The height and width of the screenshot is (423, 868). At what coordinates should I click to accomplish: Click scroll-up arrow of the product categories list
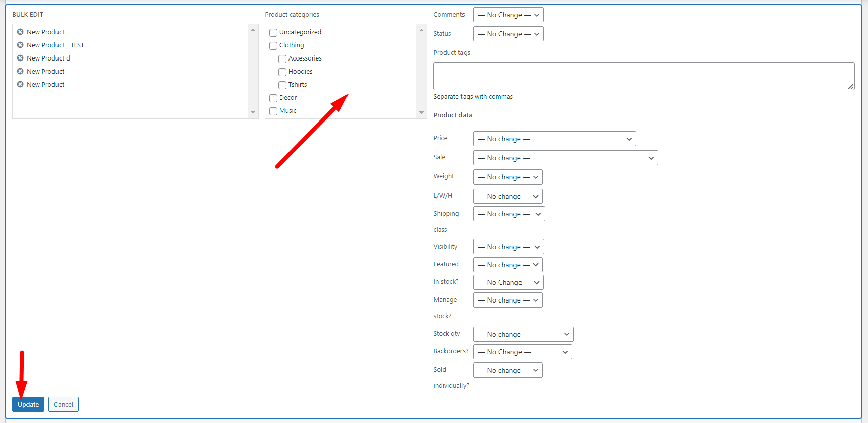[x=421, y=30]
